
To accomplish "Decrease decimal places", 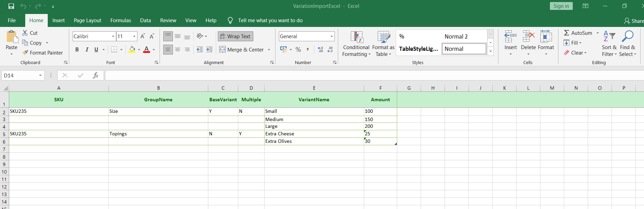I will tap(330, 50).
